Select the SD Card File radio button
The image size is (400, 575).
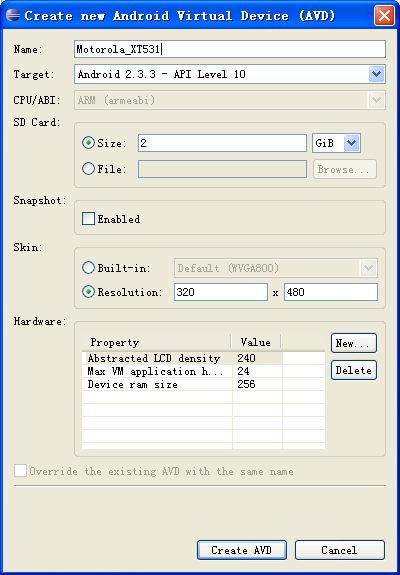[x=88, y=169]
